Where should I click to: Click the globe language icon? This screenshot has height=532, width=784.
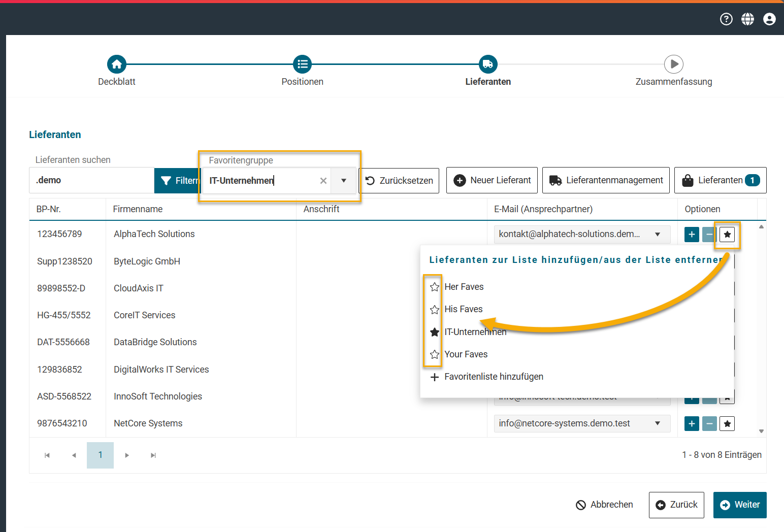[747, 19]
